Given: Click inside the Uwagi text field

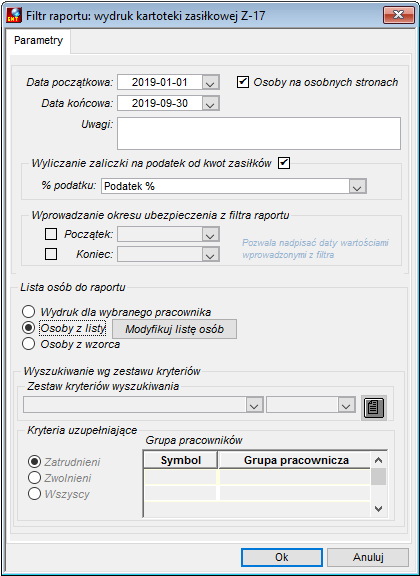Looking at the screenshot, I should click(x=259, y=133).
